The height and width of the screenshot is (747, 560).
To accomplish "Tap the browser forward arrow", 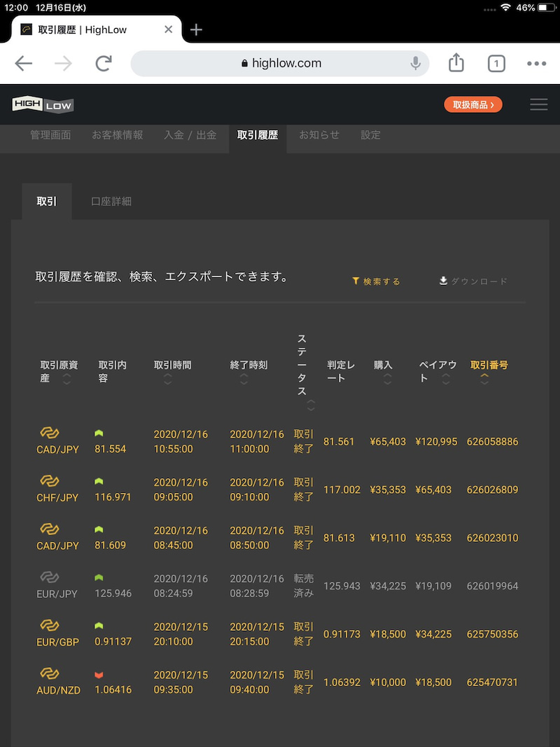I will coord(63,63).
